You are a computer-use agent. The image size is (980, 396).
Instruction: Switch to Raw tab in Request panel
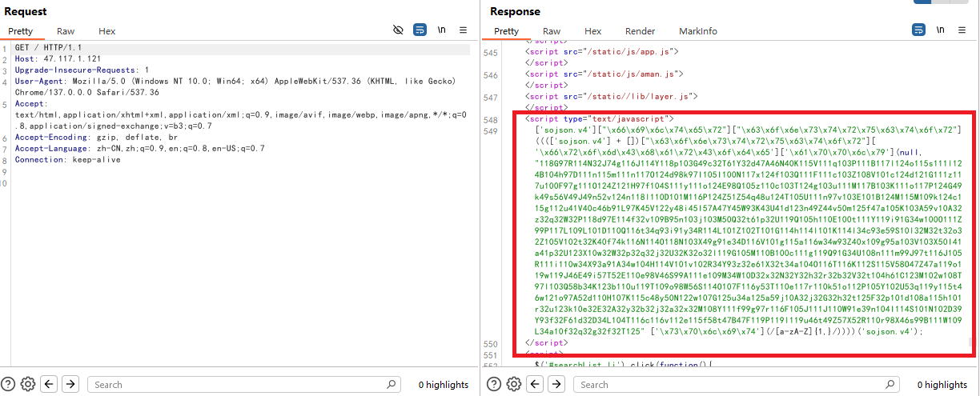66,31
